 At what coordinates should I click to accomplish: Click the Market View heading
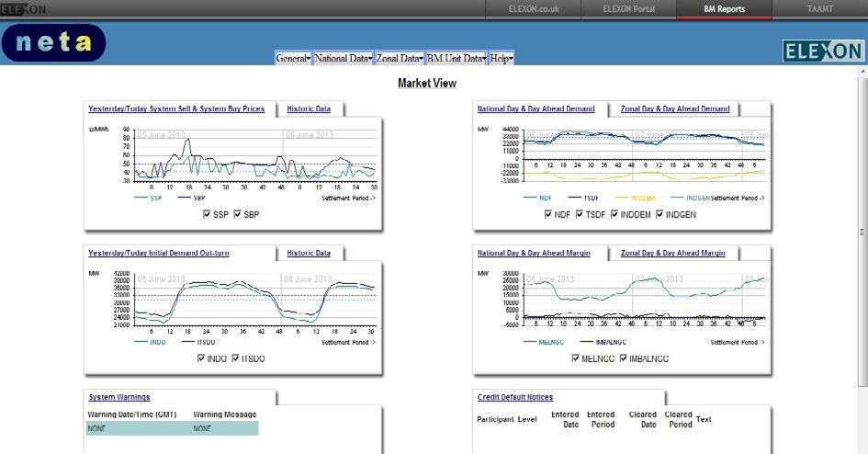427,83
